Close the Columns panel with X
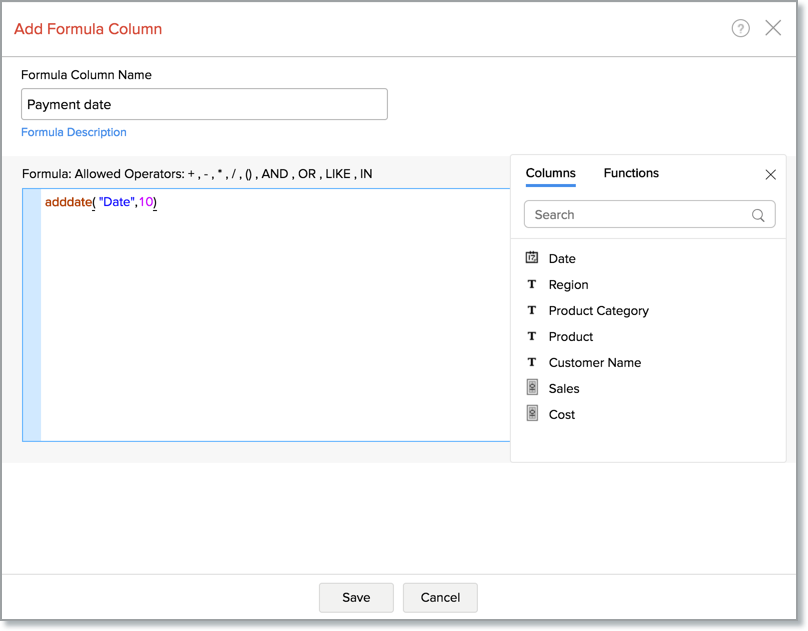 [770, 174]
